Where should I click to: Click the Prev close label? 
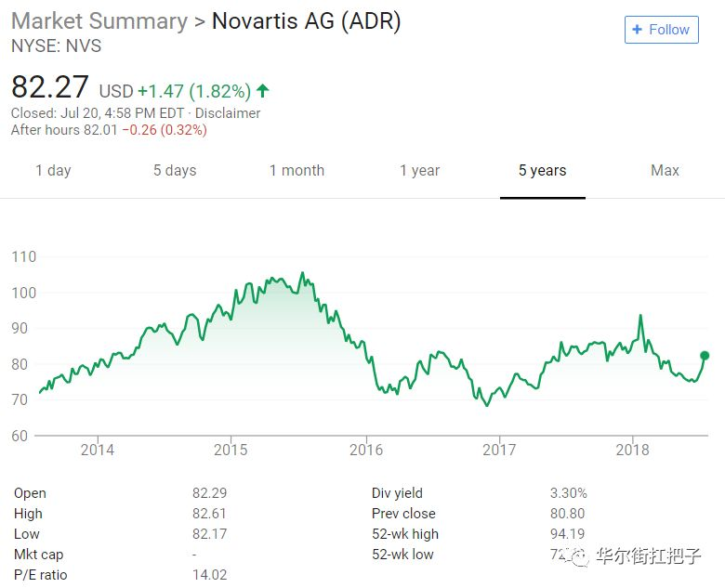(x=403, y=514)
